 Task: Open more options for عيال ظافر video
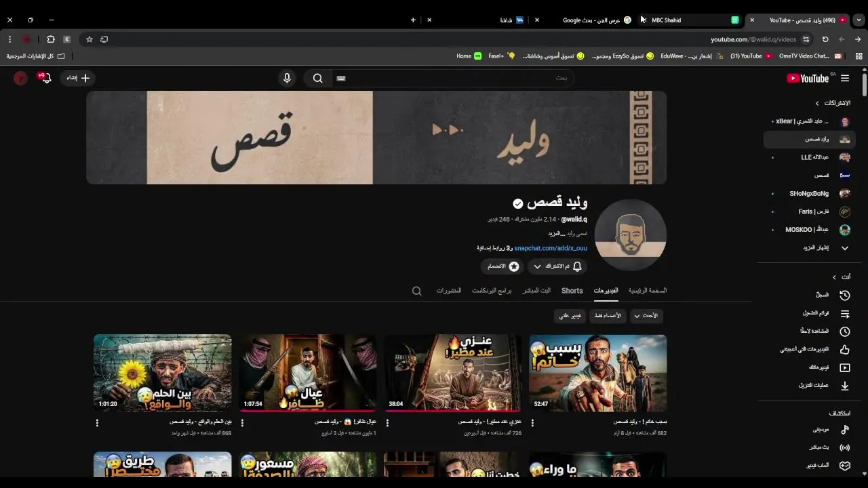[242, 423]
